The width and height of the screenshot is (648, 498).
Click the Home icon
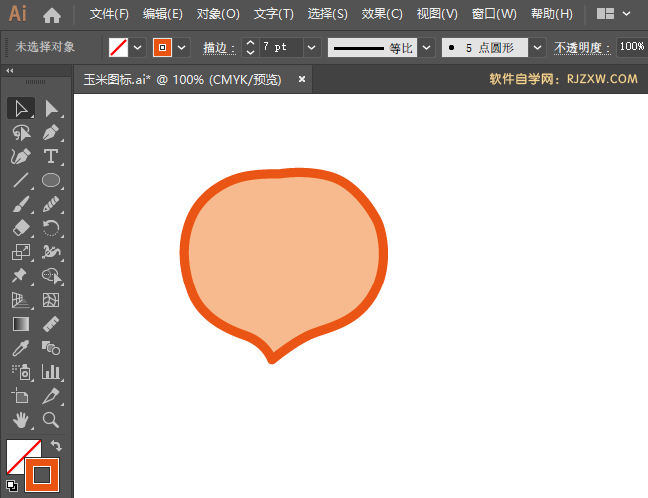(52, 15)
